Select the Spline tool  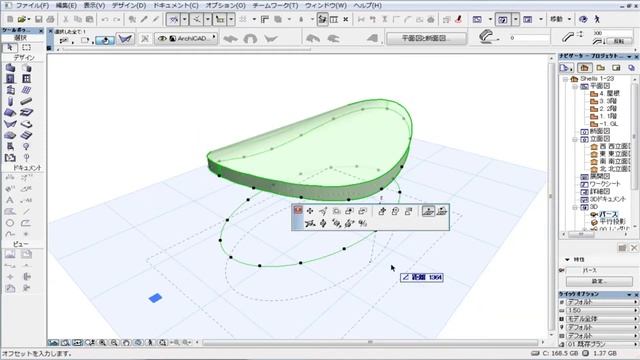[x=10, y=234]
